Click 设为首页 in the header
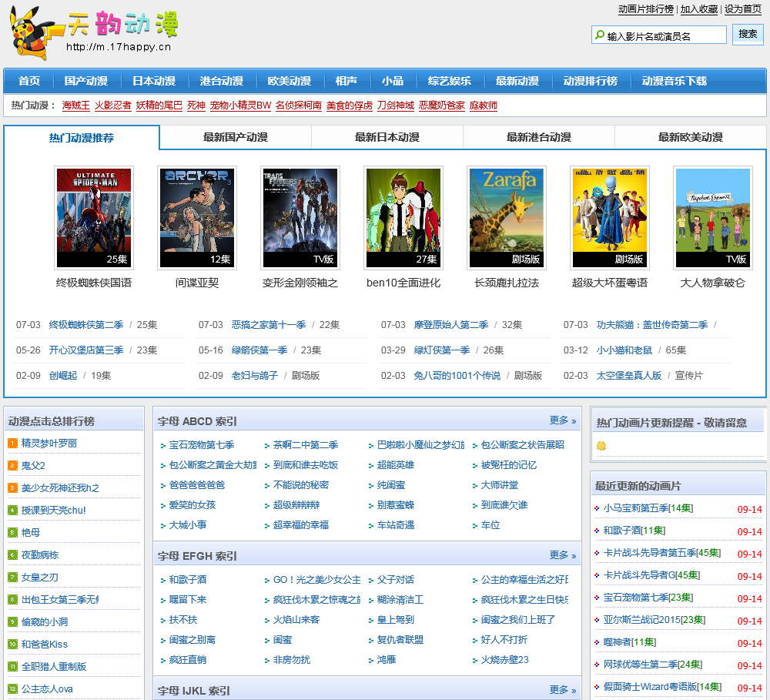This screenshot has width=770, height=700. pos(743,8)
